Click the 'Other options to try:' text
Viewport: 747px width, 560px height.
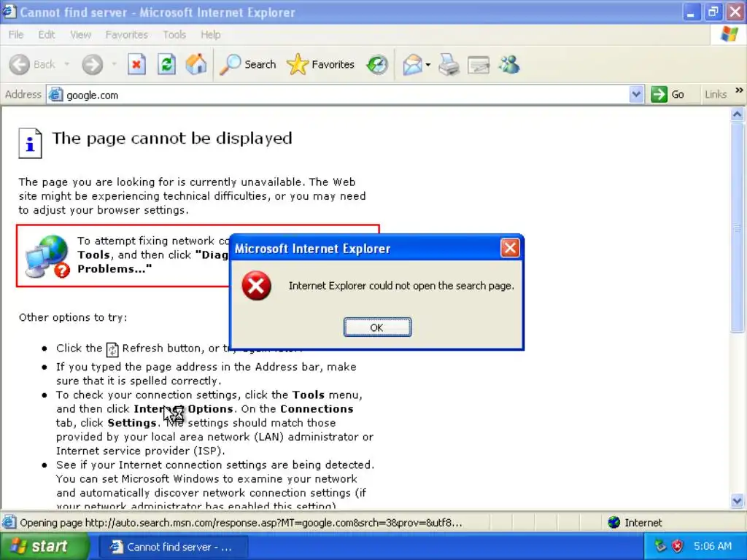[73, 317]
